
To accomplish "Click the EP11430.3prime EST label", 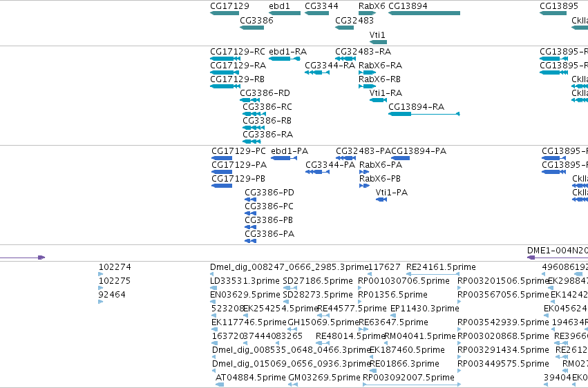I will [x=424, y=309].
